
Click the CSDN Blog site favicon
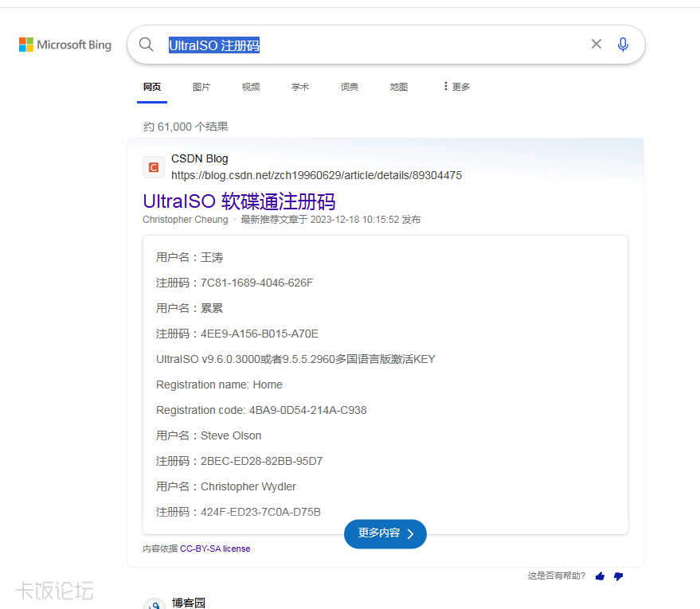154,167
